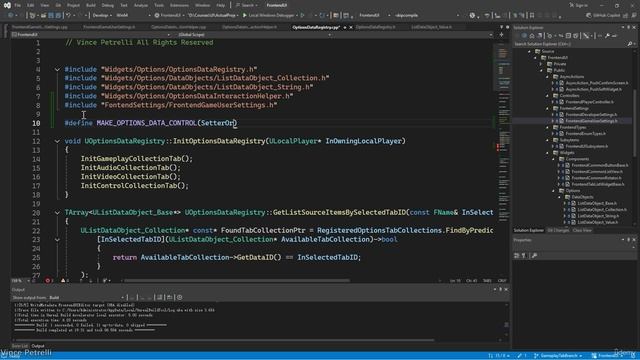Select FrontendGameUserSettings.h in Solution Explorer
Viewport: 640px width, 360px height.
click(x=591, y=121)
